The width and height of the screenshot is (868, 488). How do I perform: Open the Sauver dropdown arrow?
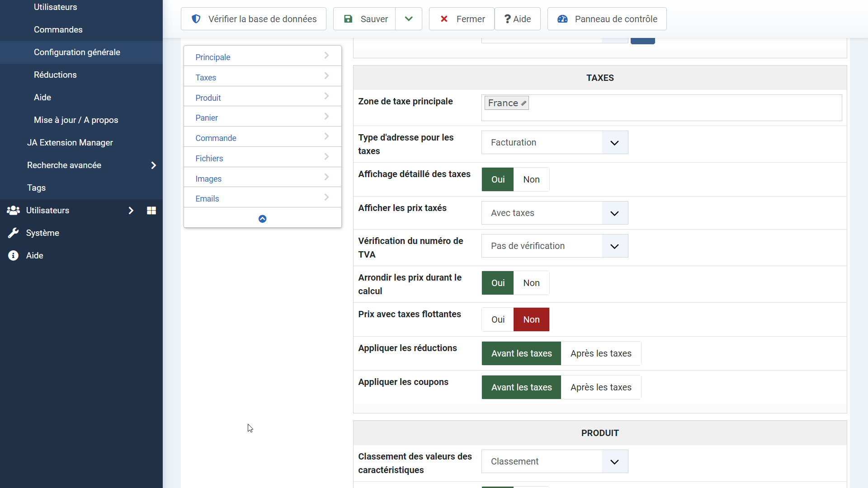pos(409,19)
